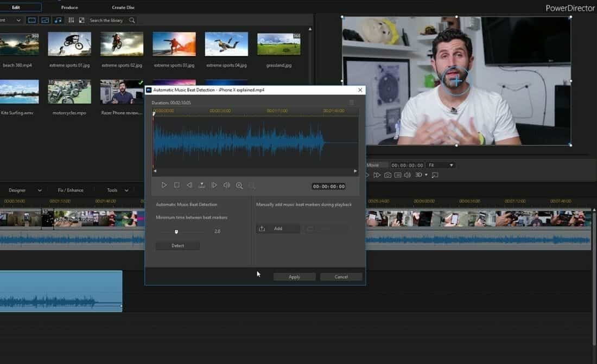The width and height of the screenshot is (597, 364).
Task: Toggle the audio media filter icon
Action: coord(58,20)
